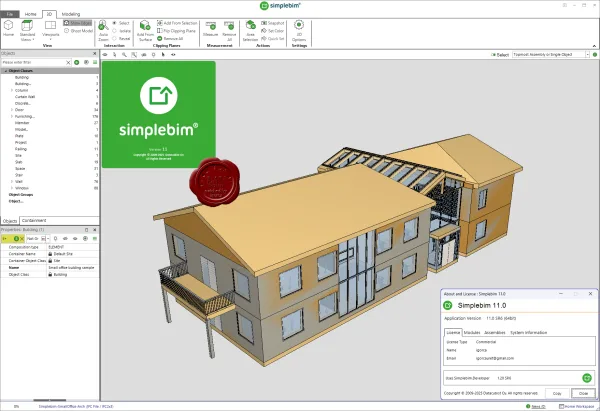This screenshot has width=600, height=411.
Task: Click the Area Selection icon
Action: [250, 26]
